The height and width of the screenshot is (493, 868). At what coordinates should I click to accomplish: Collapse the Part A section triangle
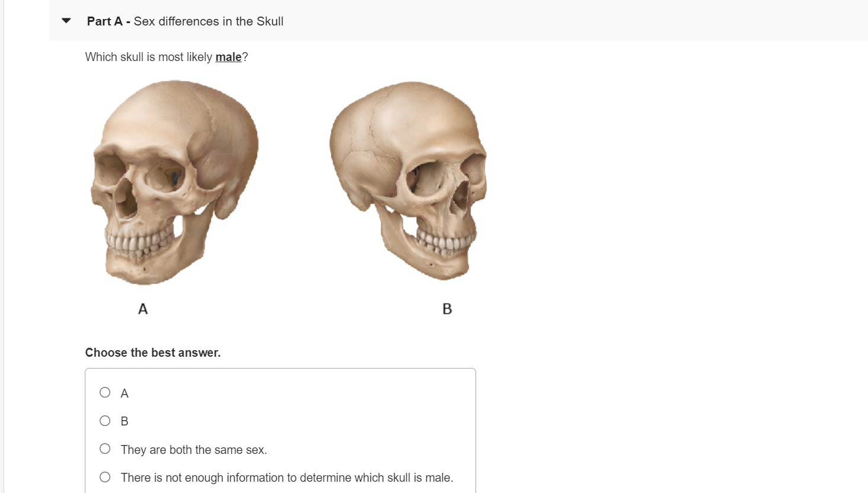tap(66, 21)
